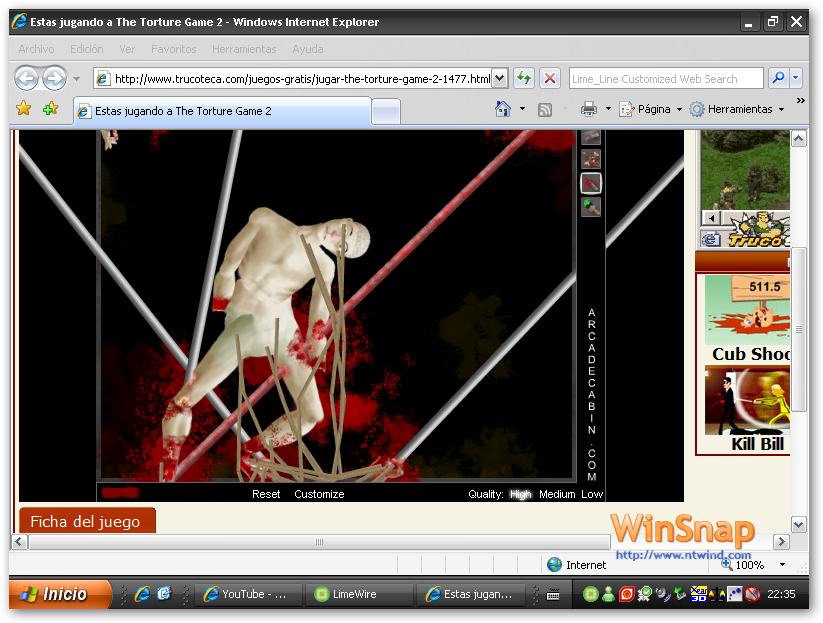Click the Inicio start button
Viewport: 823px width, 623px height.
(x=59, y=594)
